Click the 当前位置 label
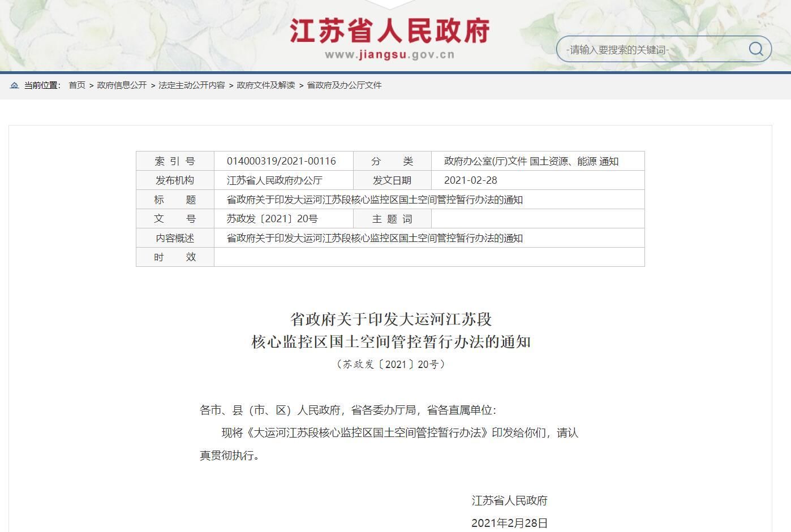The width and height of the screenshot is (791, 532). (42, 85)
